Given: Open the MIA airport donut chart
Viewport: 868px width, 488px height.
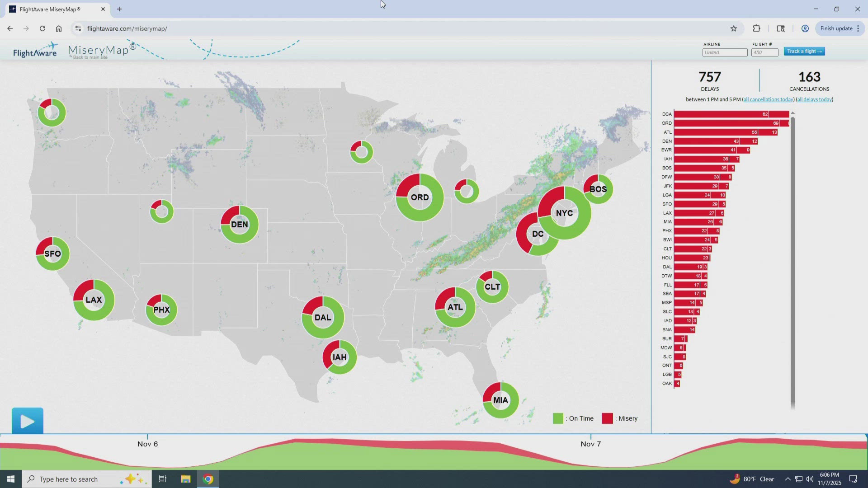Looking at the screenshot, I should (x=500, y=400).
